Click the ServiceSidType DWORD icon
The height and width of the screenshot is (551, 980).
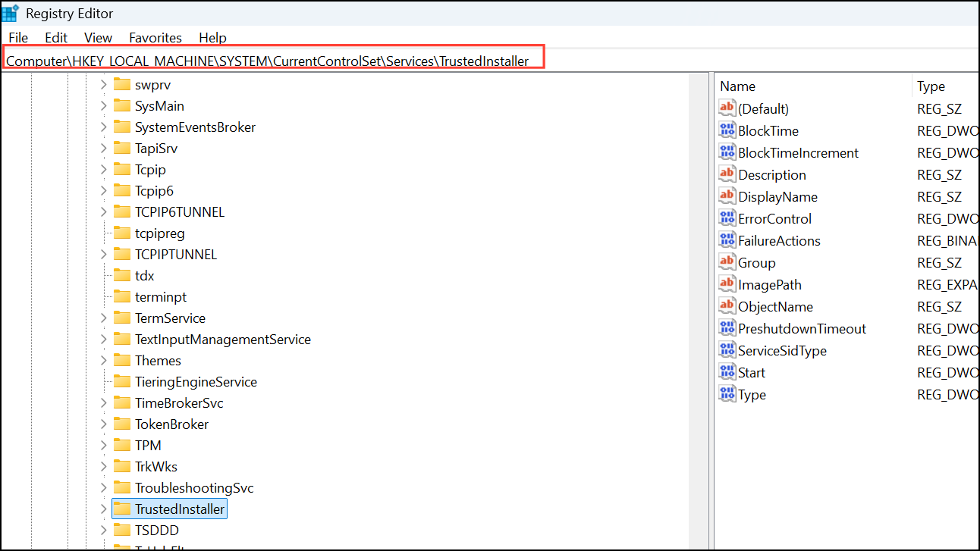pyautogui.click(x=727, y=350)
